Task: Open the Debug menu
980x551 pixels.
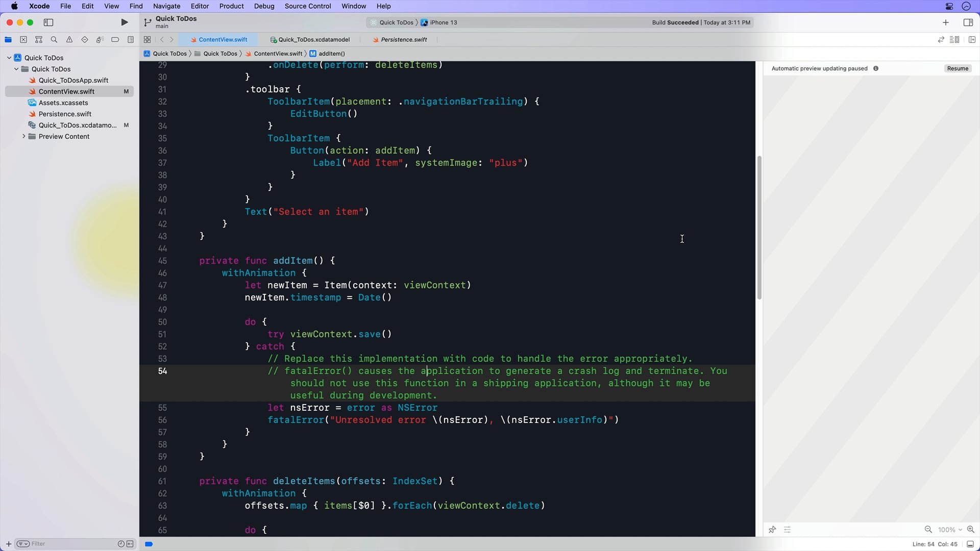Action: 264,6
